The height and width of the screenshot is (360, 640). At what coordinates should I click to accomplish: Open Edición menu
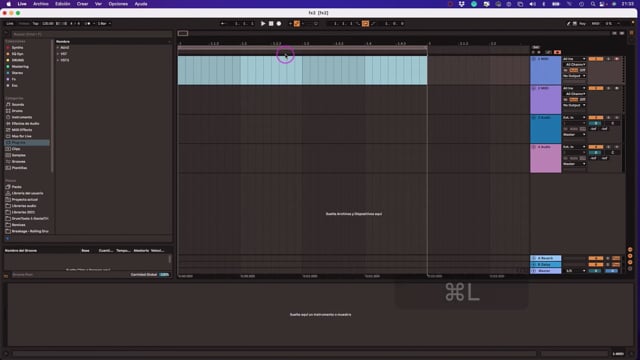[62, 4]
